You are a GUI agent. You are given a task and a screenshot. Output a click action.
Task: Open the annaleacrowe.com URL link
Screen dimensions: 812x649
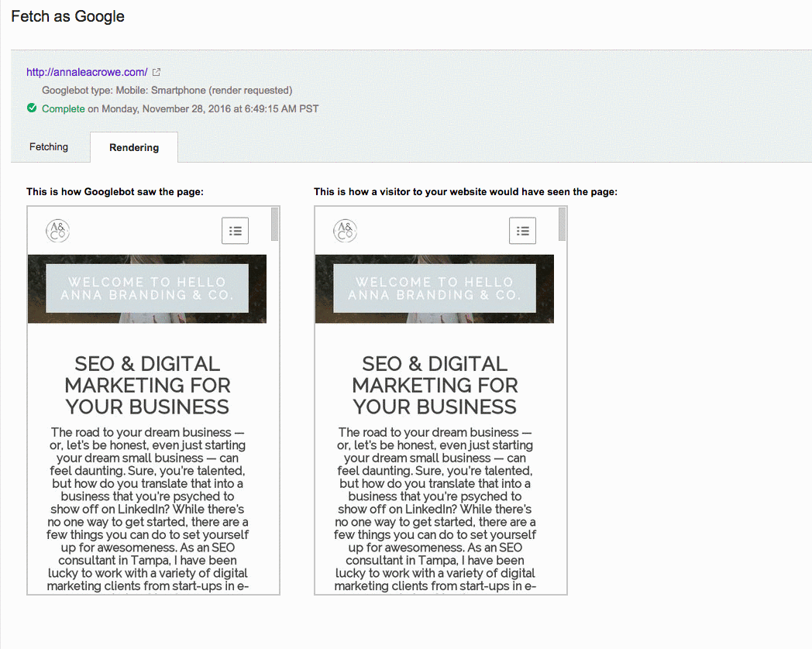point(87,72)
